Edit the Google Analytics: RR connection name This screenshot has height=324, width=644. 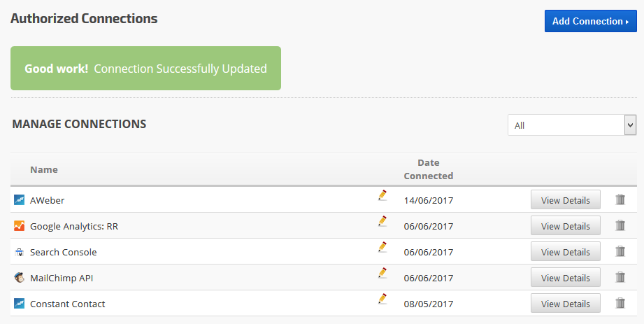tap(382, 221)
